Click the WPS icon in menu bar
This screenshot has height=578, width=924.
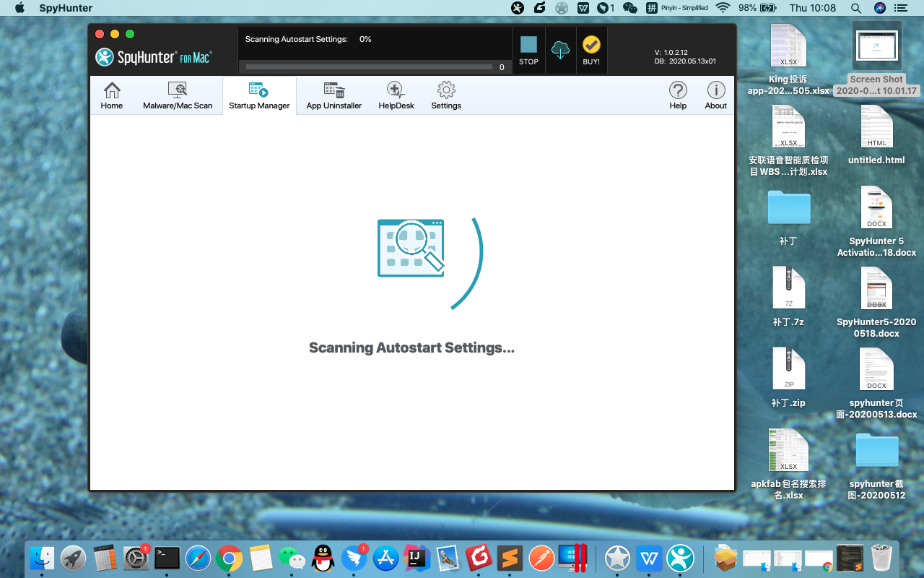coord(583,8)
